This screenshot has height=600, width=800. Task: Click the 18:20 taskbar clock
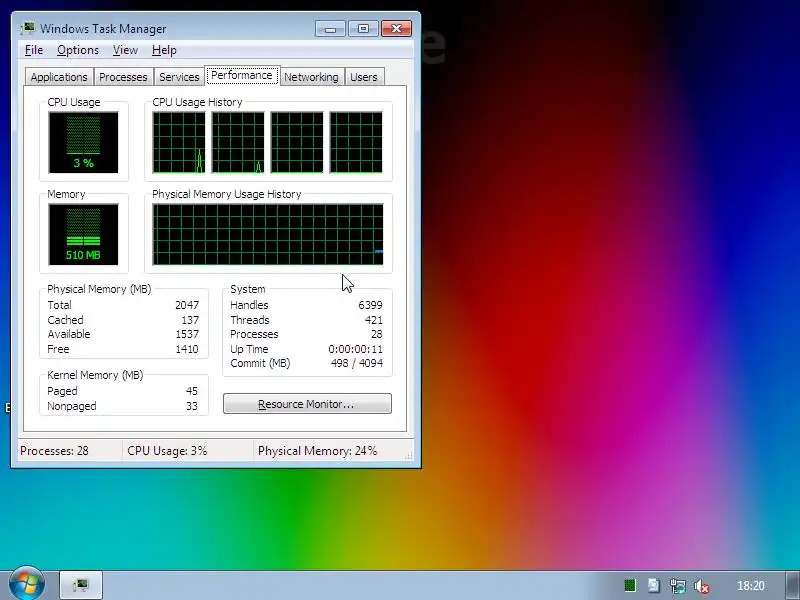tap(751, 586)
